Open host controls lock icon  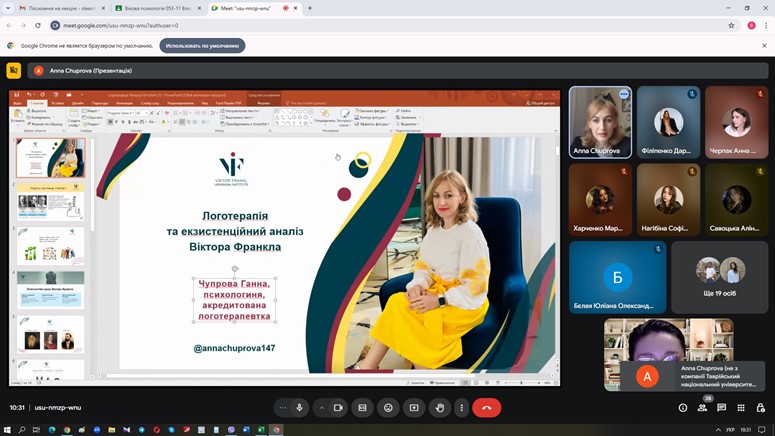760,408
